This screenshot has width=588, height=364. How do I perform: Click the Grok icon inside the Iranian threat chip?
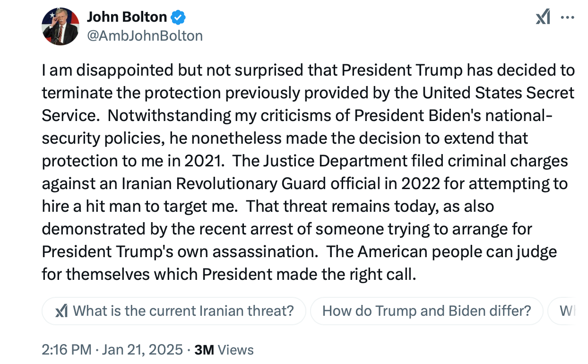pos(61,311)
